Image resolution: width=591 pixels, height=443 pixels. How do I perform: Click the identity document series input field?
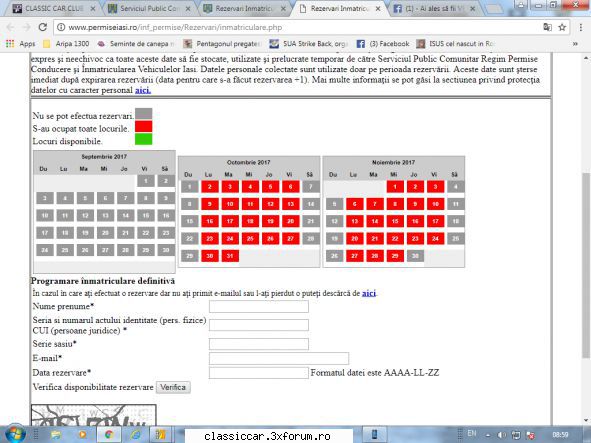click(x=259, y=325)
